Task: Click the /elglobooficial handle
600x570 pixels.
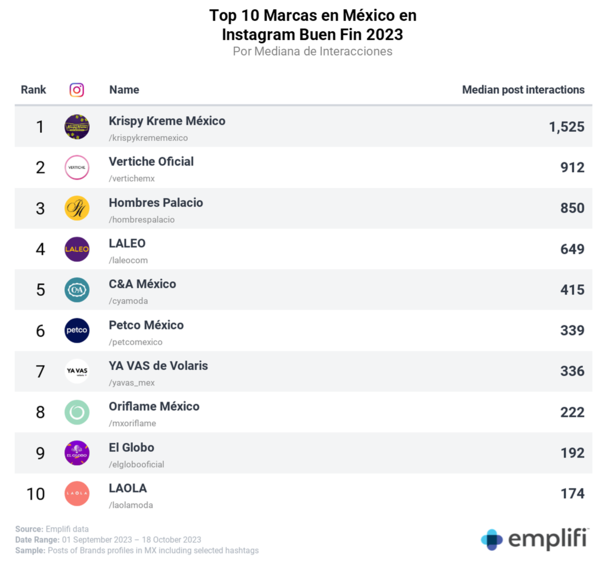Action: [137, 464]
